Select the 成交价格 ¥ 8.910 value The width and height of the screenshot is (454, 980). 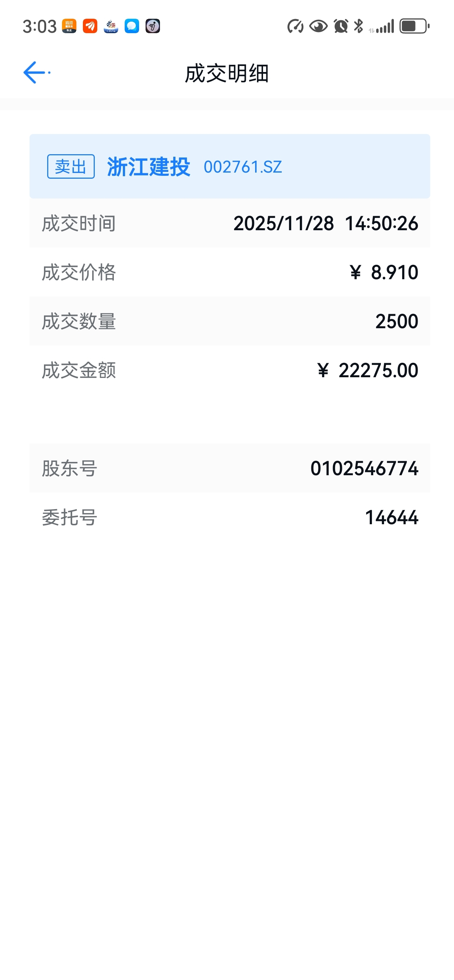[x=384, y=272]
